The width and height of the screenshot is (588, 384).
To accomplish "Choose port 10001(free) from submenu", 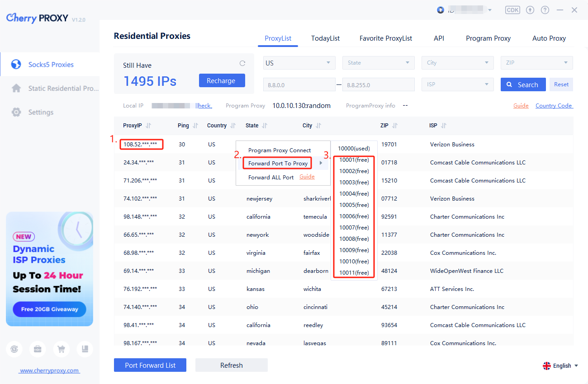I will (x=354, y=160).
